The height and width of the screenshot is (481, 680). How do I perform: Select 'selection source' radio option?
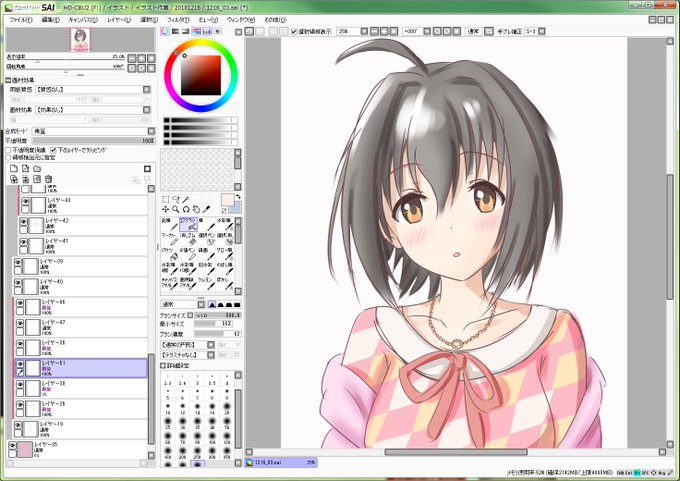tap(8, 157)
